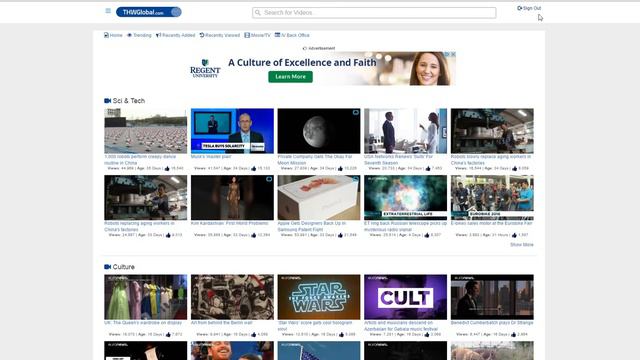Like the ET Russian telescope video

click(x=427, y=235)
